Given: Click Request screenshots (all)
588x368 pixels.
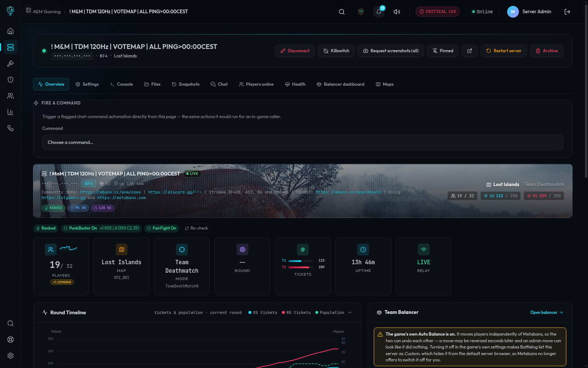Looking at the screenshot, I should point(391,51).
